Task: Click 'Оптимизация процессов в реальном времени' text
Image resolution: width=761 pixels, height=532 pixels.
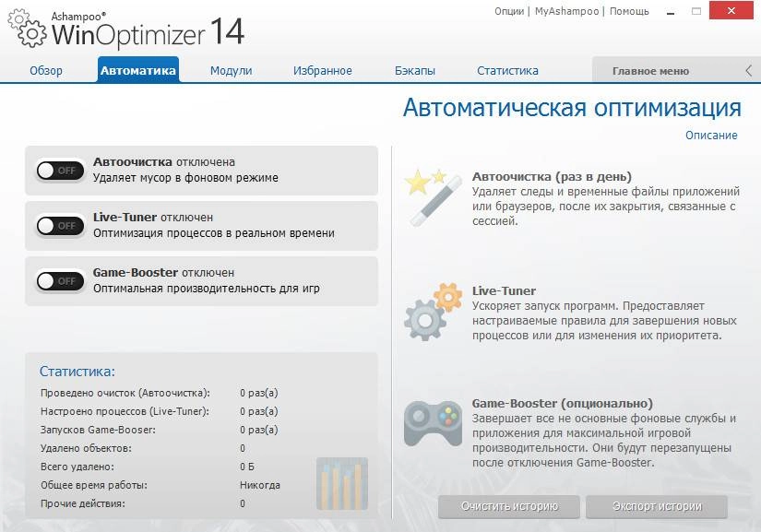Action: tap(214, 233)
